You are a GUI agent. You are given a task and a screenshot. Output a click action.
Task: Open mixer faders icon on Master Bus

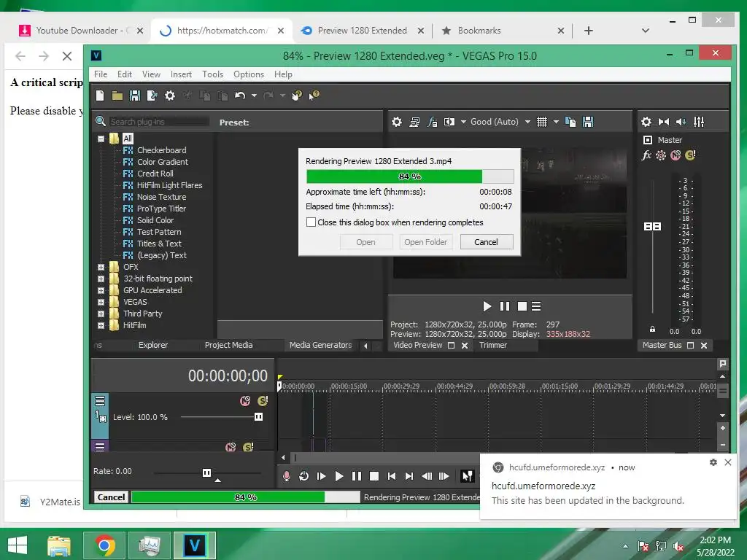point(699,122)
